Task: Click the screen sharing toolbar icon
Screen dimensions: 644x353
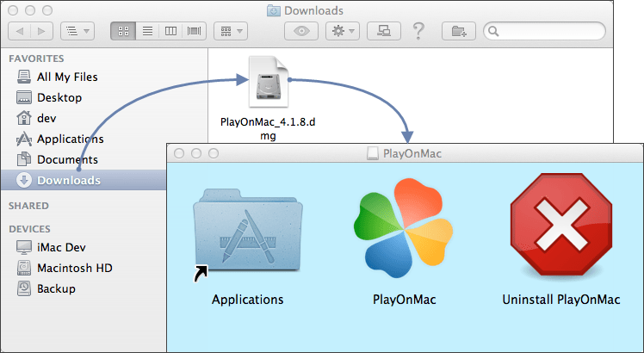Action: pyautogui.click(x=384, y=31)
